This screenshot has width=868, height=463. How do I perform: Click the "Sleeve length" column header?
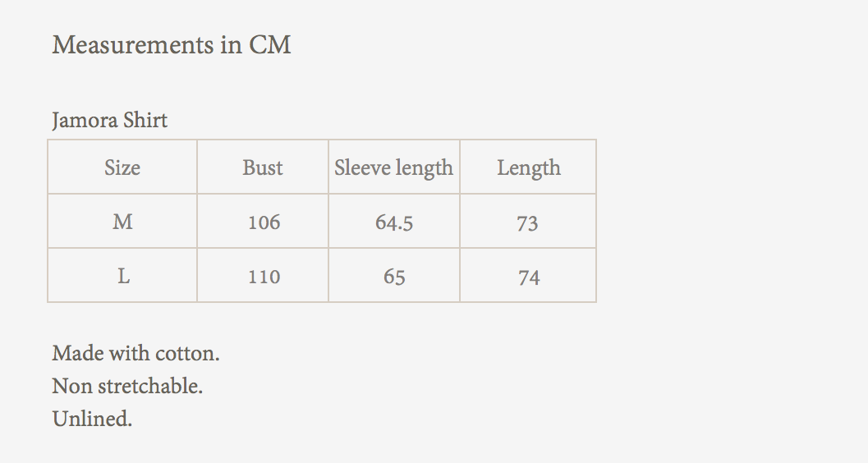tap(394, 167)
